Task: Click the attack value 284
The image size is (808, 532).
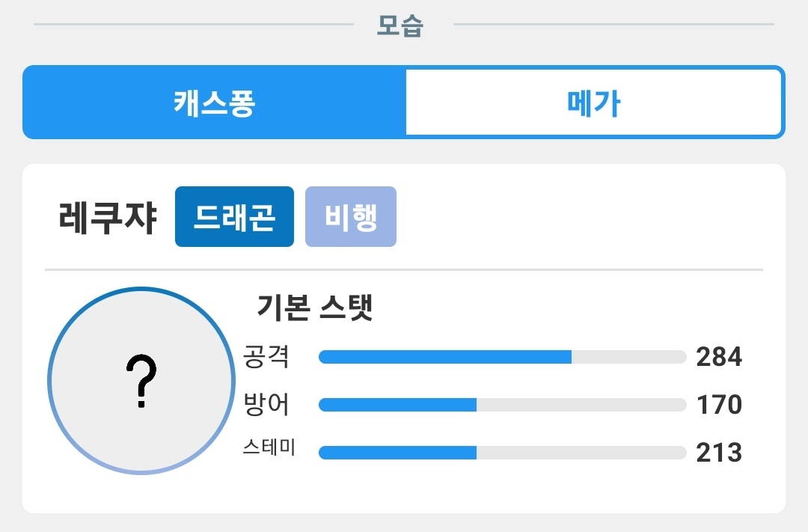Action: [x=718, y=357]
